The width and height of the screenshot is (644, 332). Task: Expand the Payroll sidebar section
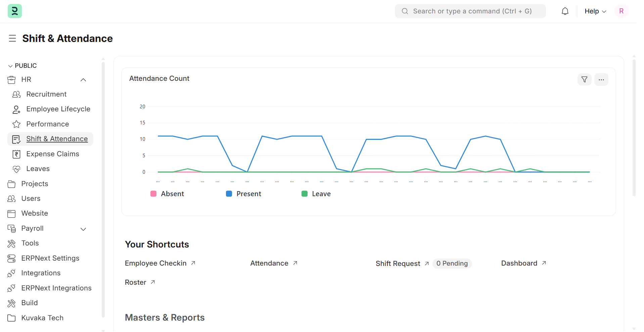pyautogui.click(x=83, y=229)
